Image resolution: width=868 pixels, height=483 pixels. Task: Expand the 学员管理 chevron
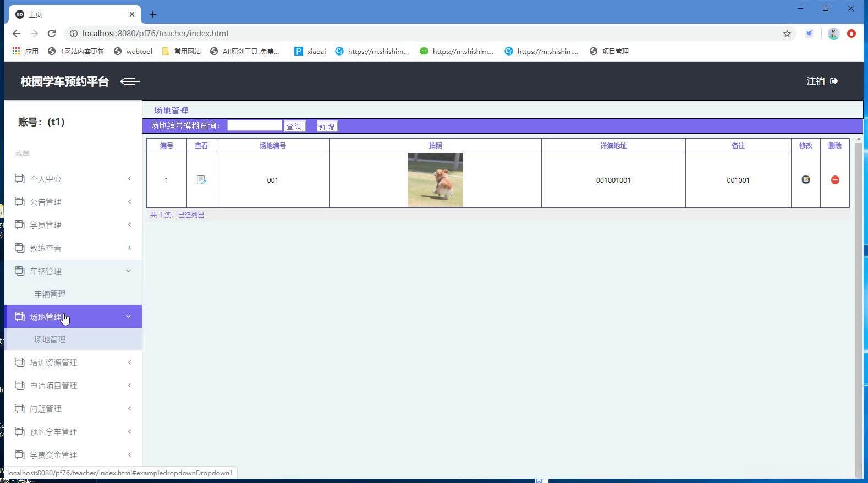click(x=129, y=224)
